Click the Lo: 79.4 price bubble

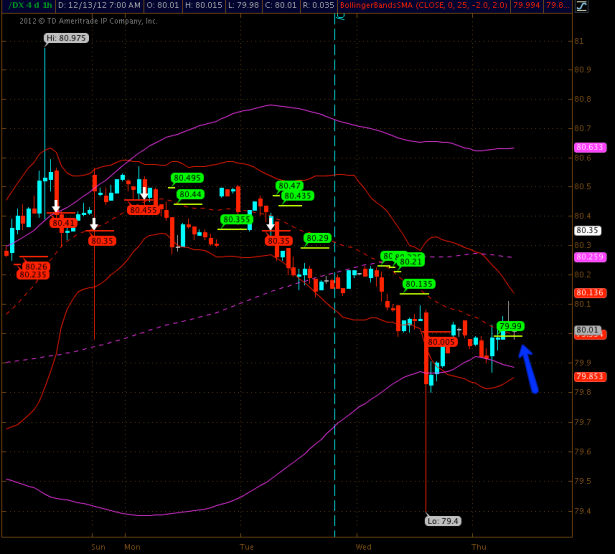coord(441,520)
